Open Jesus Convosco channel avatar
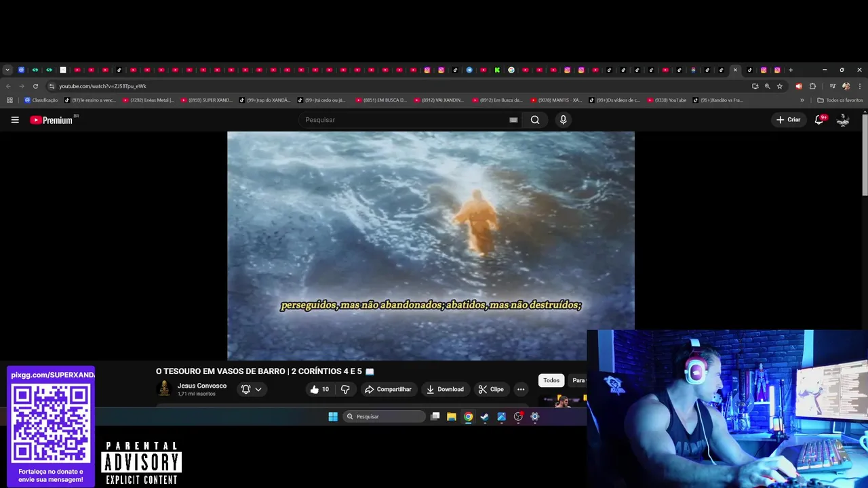The image size is (868, 488). pyautogui.click(x=163, y=388)
